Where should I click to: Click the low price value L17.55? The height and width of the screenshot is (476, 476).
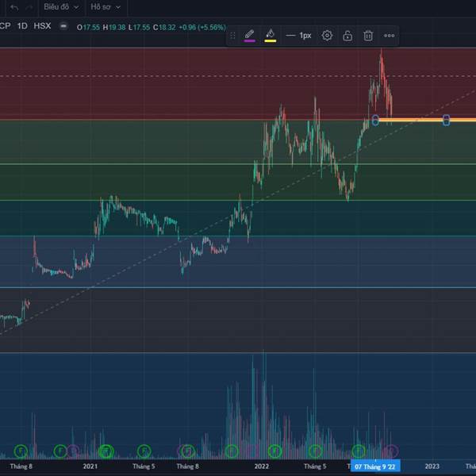(x=140, y=28)
